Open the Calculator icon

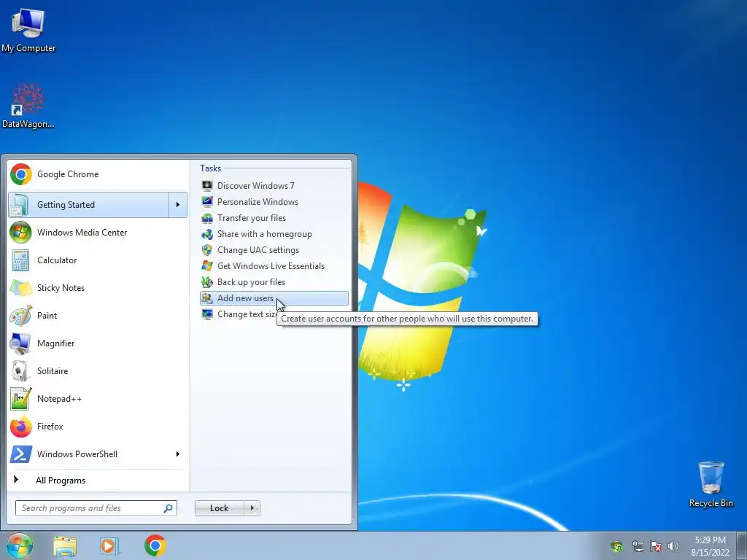coord(21,260)
